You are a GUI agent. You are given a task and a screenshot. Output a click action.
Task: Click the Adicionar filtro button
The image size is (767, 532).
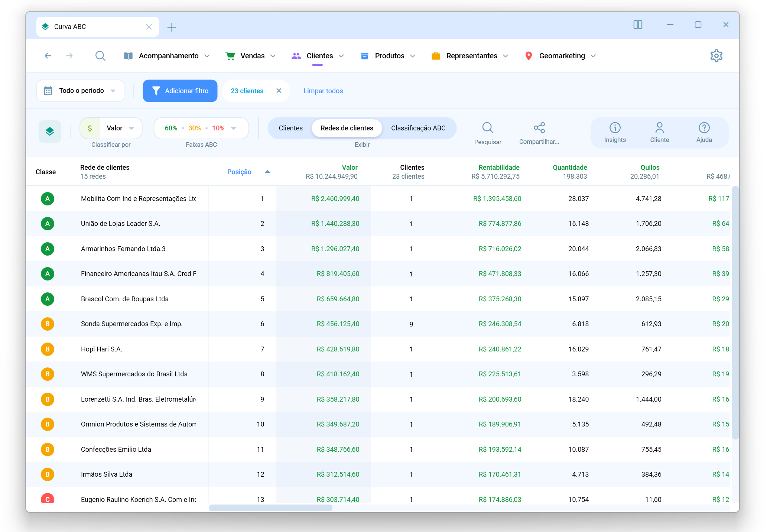tap(180, 91)
